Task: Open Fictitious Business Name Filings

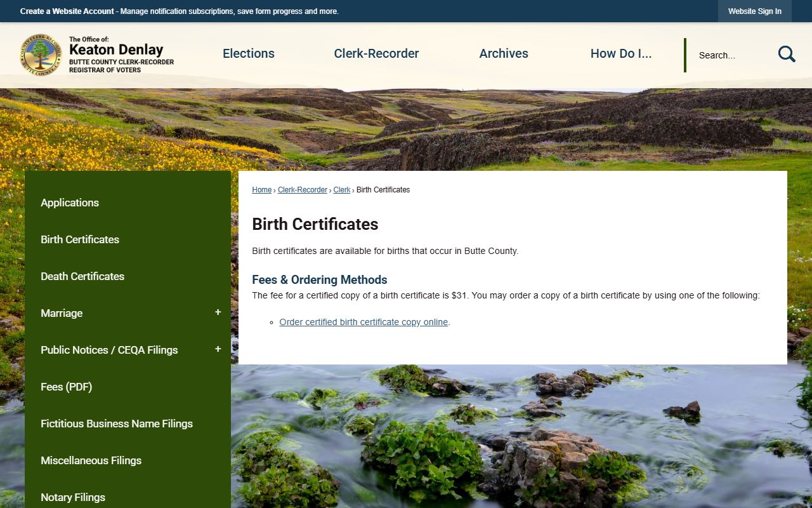Action: click(x=117, y=424)
